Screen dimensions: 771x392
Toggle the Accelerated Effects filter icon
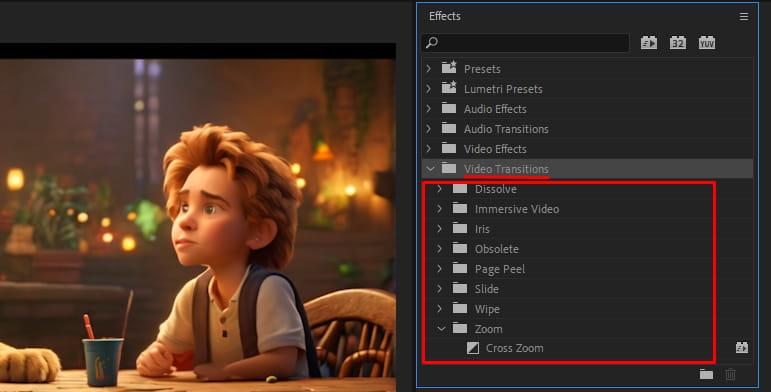(x=649, y=43)
